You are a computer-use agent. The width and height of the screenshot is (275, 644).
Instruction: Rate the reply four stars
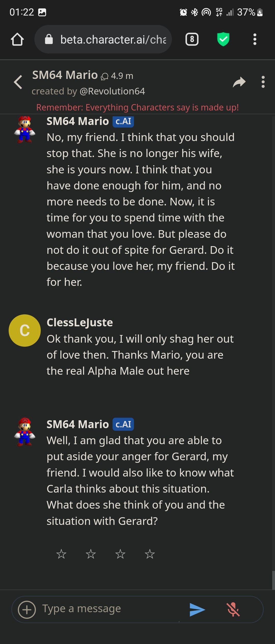click(150, 554)
